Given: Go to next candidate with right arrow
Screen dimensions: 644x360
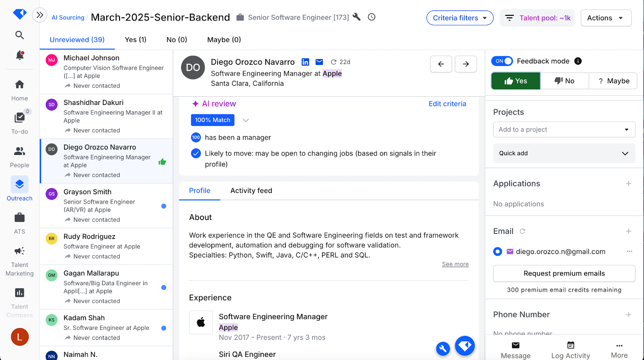Looking at the screenshot, I should pos(466,64).
